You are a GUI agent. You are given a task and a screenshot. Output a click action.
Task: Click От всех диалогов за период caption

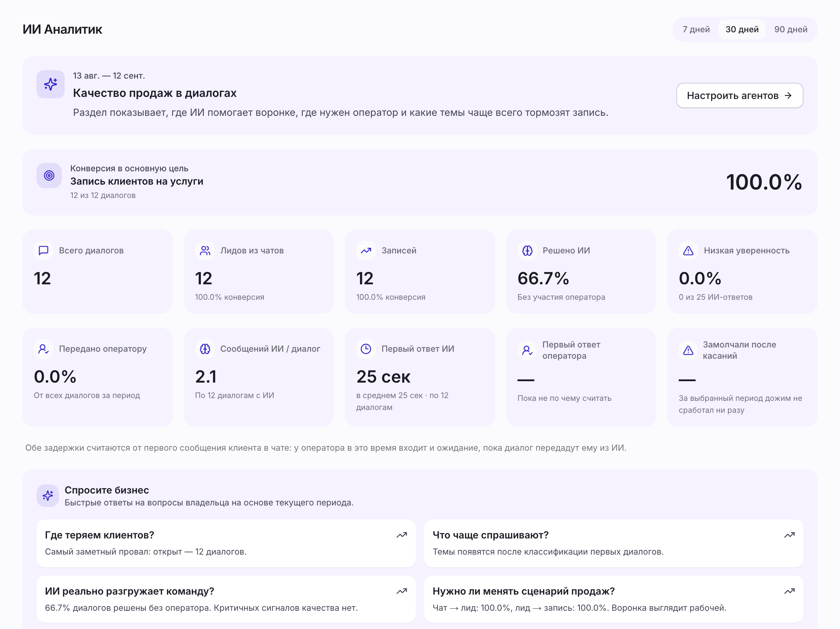coord(87,395)
